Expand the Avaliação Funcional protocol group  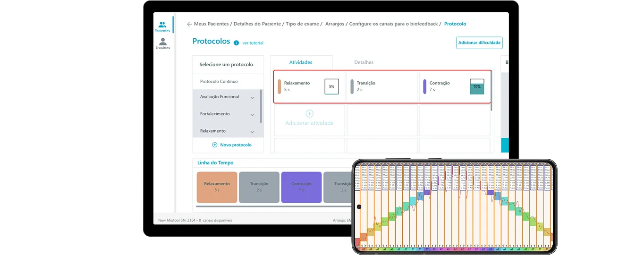pos(252,98)
